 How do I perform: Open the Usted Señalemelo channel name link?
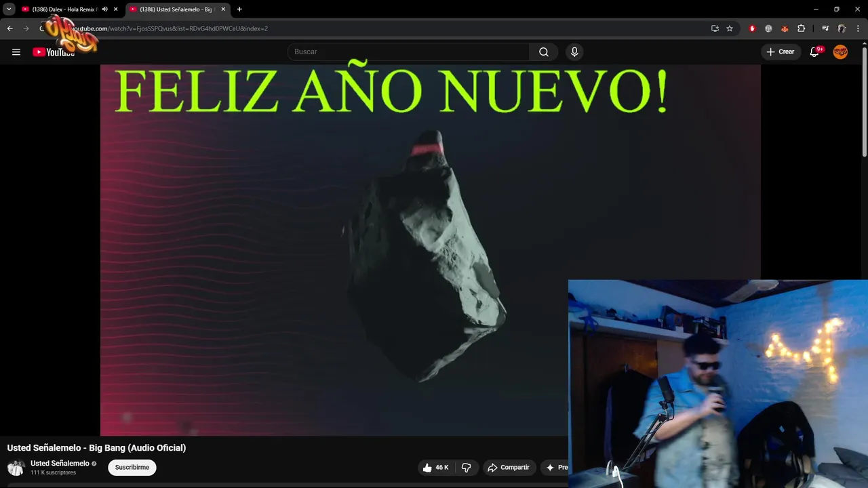(x=60, y=464)
